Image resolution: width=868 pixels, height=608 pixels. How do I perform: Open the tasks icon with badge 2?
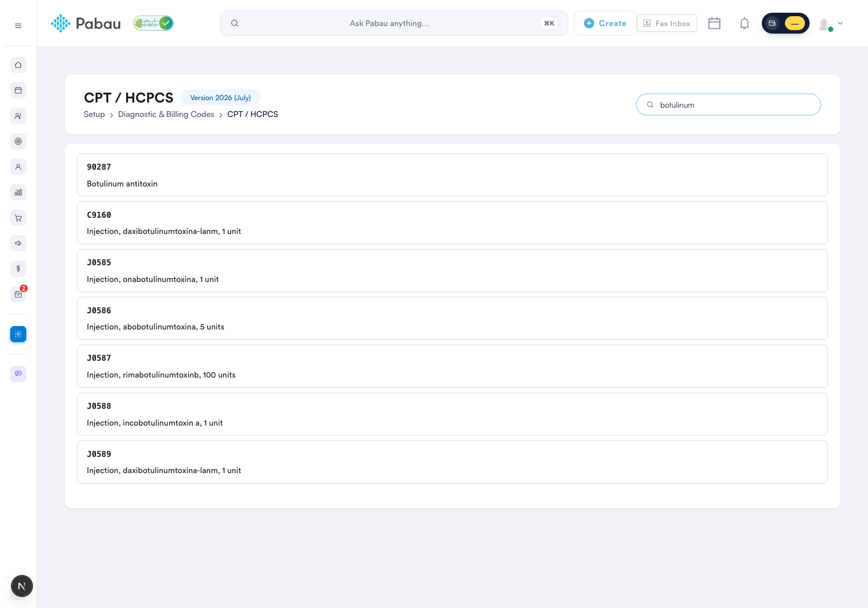coord(18,294)
